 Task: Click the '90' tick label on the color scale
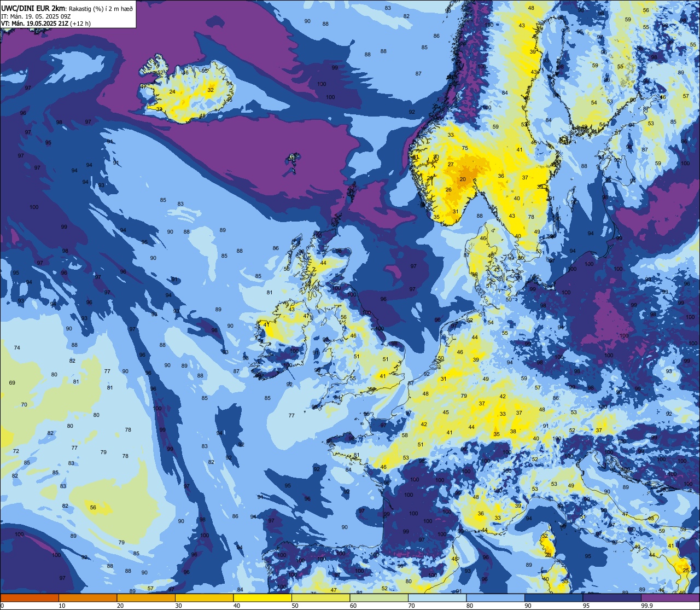click(528, 606)
